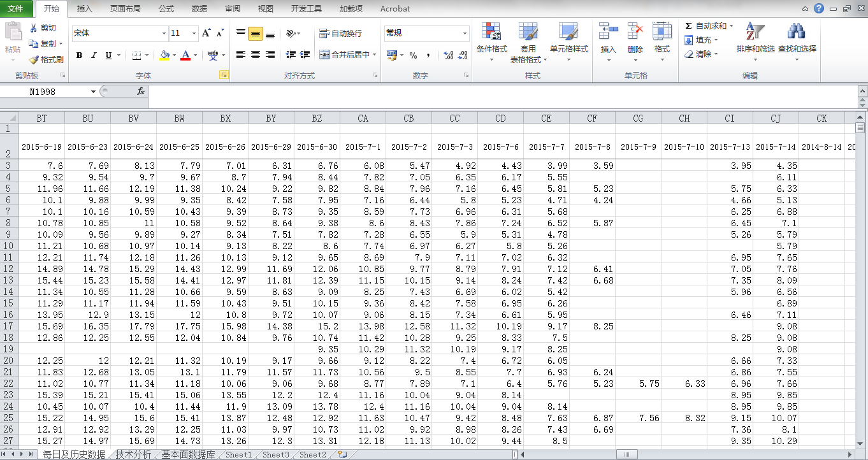Open the Clear (清除) dropdown
This screenshot has height=460, width=868.
pos(701,54)
